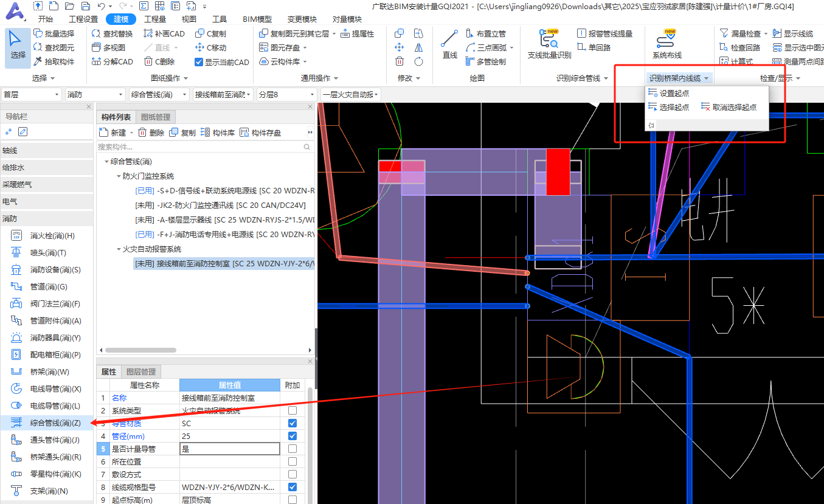
Task: Open 查找替换 in drawing operations
Action: tap(113, 33)
